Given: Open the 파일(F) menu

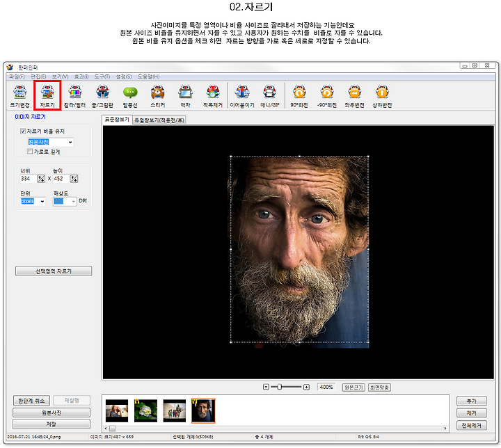Looking at the screenshot, I should (x=17, y=77).
